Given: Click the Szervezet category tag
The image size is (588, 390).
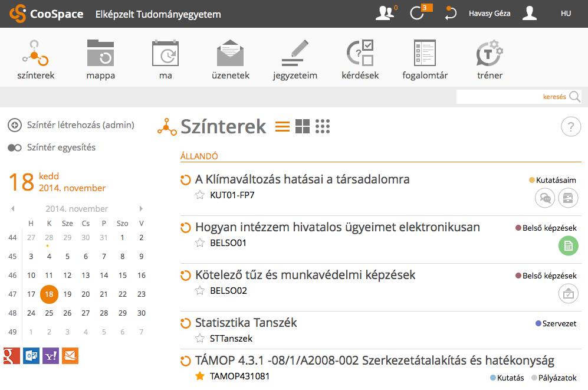Looking at the screenshot, I should [x=556, y=323].
